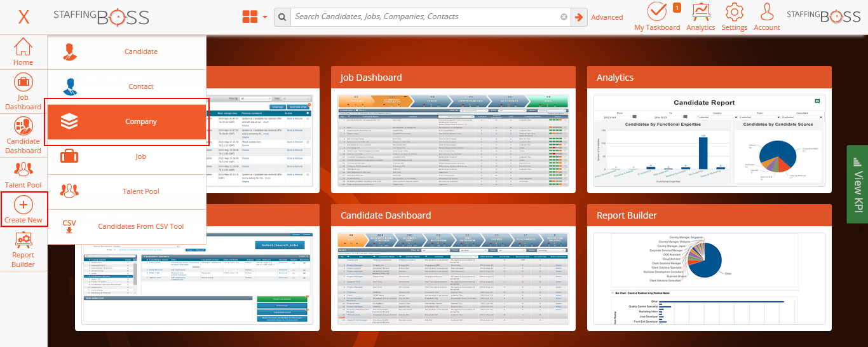Open the Job Dashboard card header
The image size is (868, 347).
pos(453,78)
